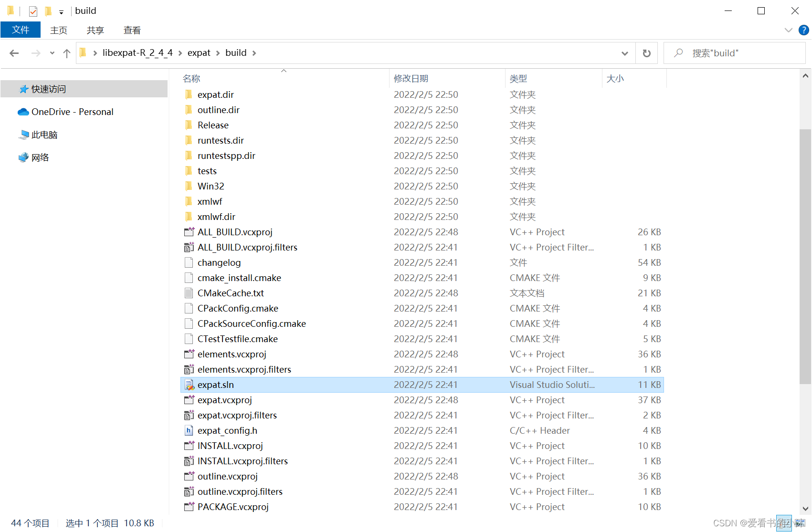
Task: Select cmake_install.cmake file name
Action: tap(239, 278)
